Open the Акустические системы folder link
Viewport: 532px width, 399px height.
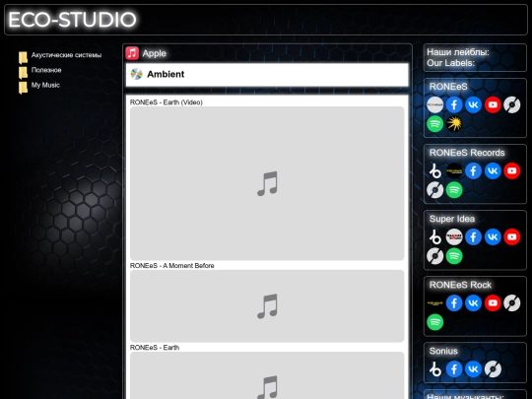point(66,55)
